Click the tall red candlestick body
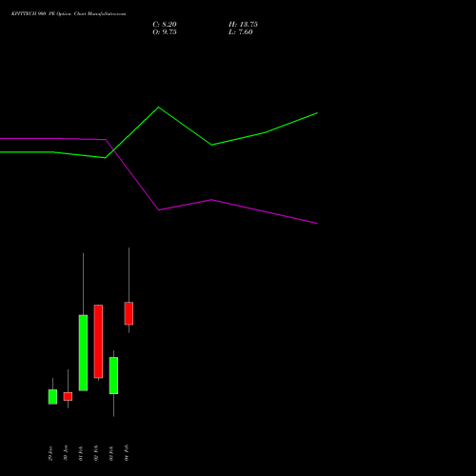This screenshot has height=476, width=476. pyautogui.click(x=98, y=342)
